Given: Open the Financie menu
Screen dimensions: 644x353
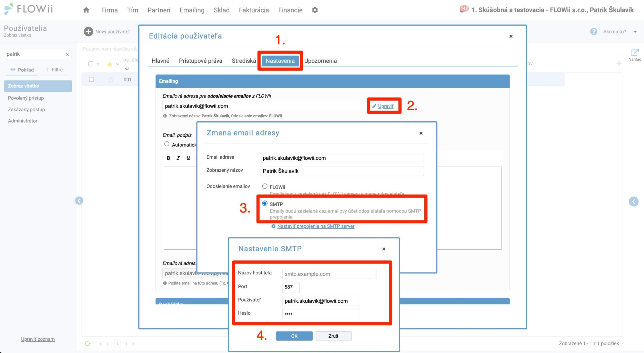Looking at the screenshot, I should tap(290, 10).
